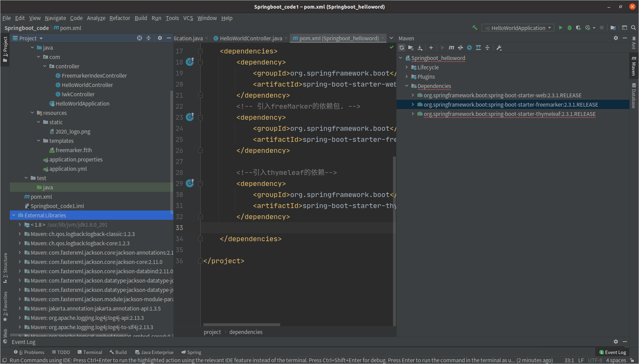This screenshot has width=639, height=364.
Task: Open the Spring tool window button
Action: point(191,352)
